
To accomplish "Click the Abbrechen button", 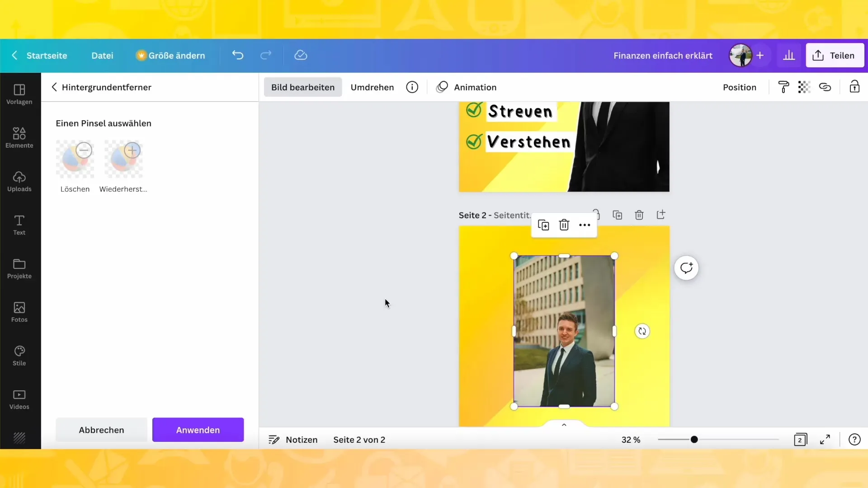I will [101, 430].
